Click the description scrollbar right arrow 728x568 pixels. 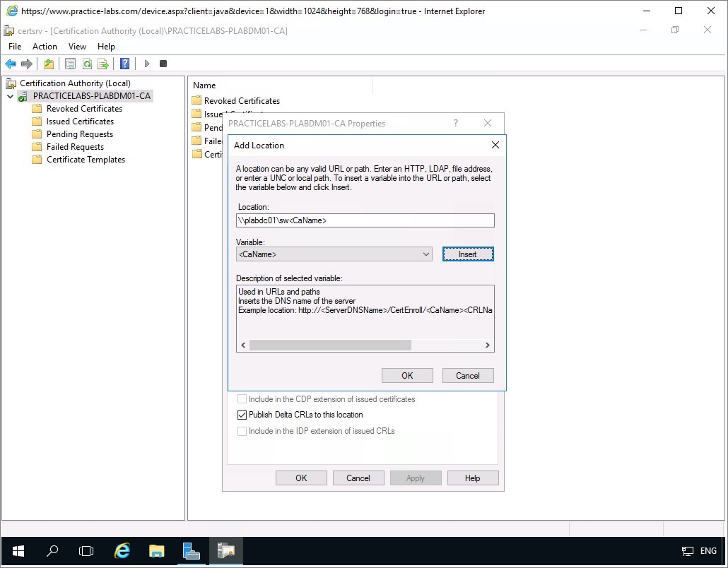click(488, 345)
